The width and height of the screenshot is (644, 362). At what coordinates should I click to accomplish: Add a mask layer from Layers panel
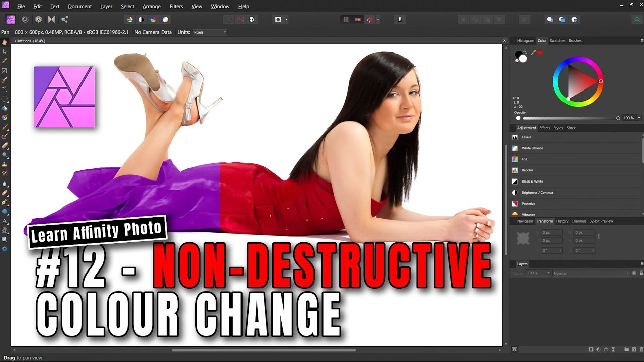pos(591,349)
